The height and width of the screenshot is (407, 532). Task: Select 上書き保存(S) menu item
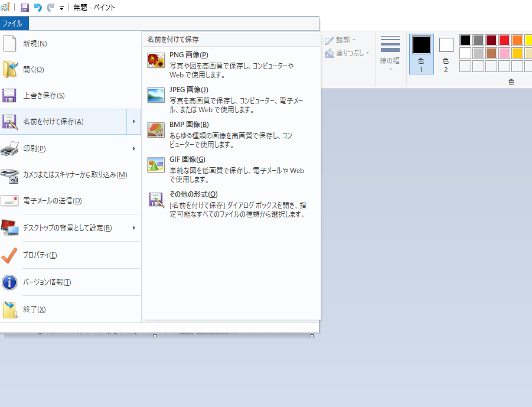[71, 95]
